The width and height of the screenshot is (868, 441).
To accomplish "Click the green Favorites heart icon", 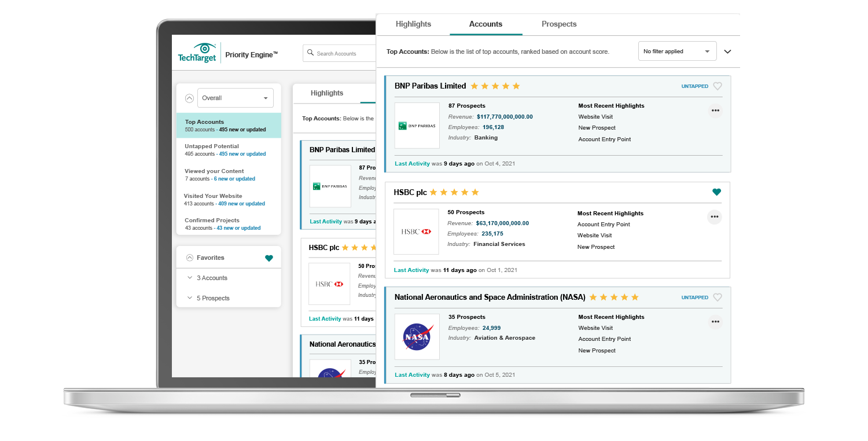I will point(269,258).
